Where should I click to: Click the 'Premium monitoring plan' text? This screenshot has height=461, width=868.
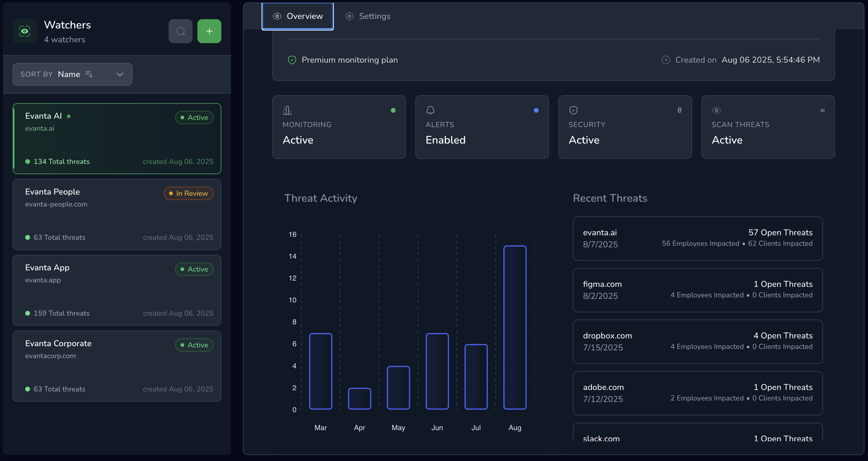tap(350, 60)
